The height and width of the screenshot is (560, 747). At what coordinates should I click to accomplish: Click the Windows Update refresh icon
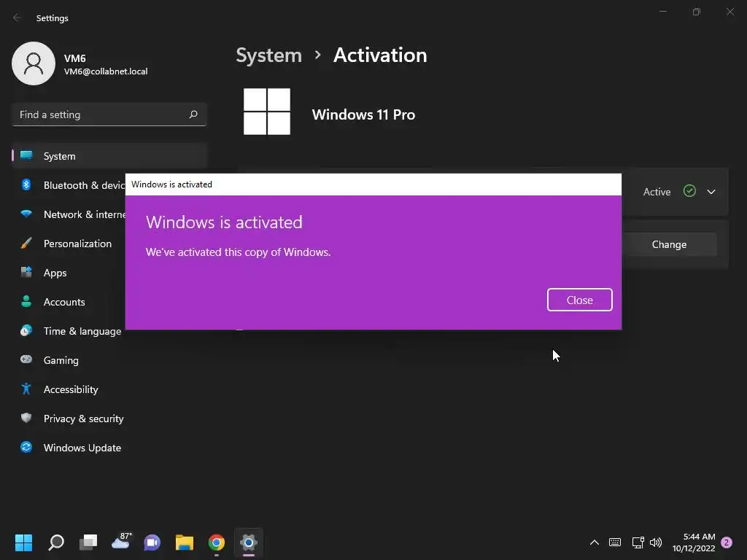click(x=26, y=447)
